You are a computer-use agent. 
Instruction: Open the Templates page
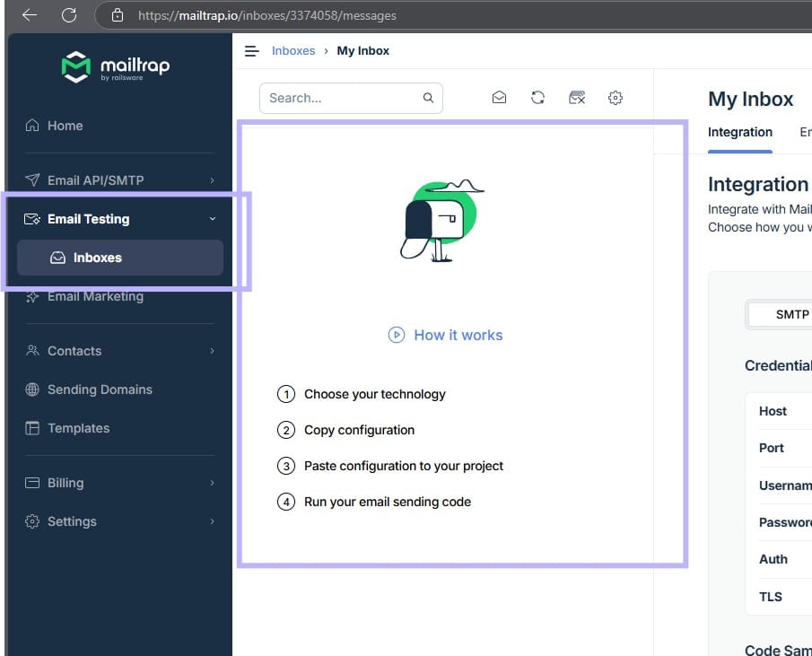(78, 428)
